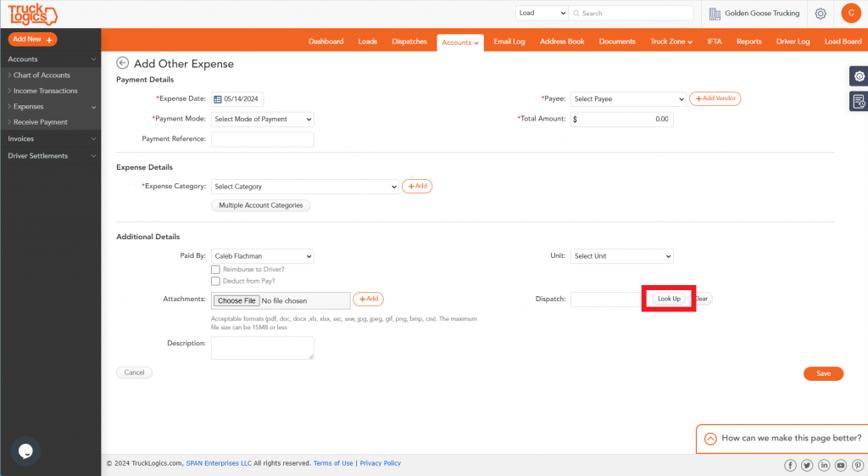Screen dimensions: 868x476
Task: Open the Twitter social link
Action: point(807,465)
